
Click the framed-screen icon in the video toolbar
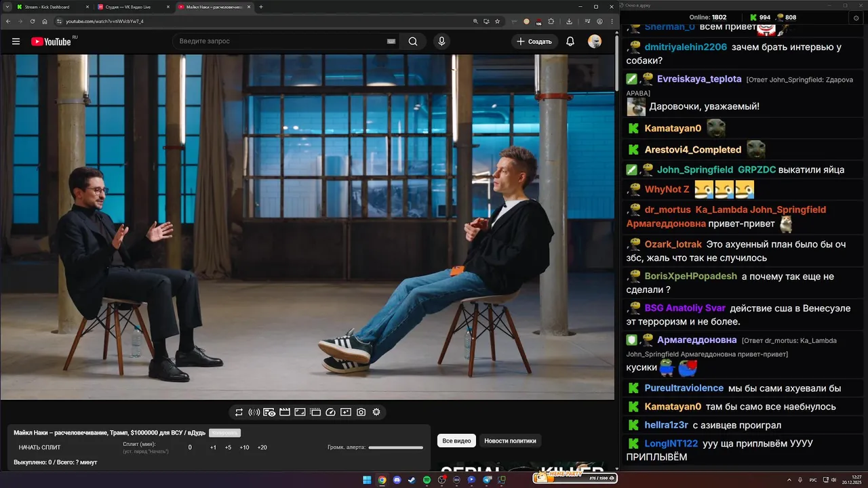[x=300, y=412]
